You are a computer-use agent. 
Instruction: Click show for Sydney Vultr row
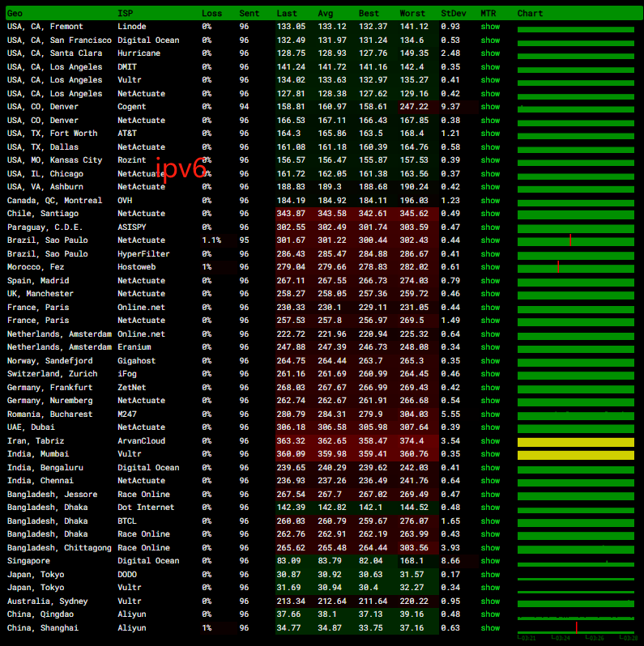(490, 601)
